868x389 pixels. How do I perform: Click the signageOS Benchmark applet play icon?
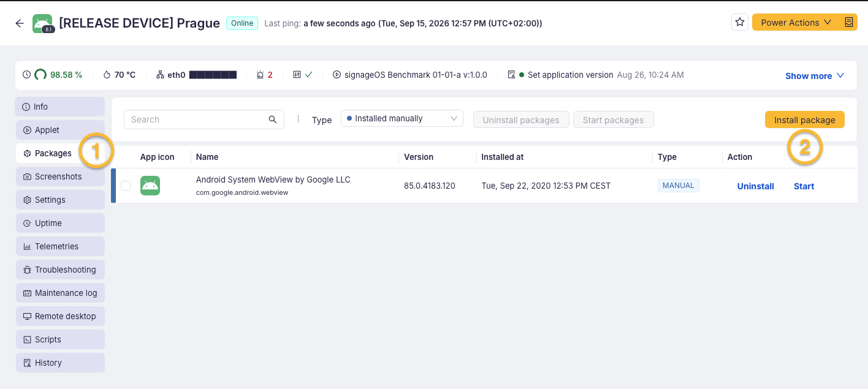click(337, 75)
